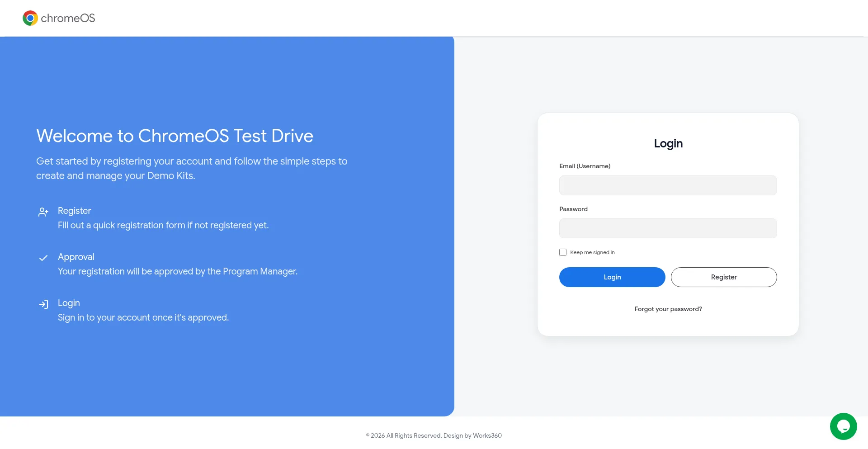Open the Register button in login card
Image resolution: width=868 pixels, height=449 pixels.
[x=724, y=277]
